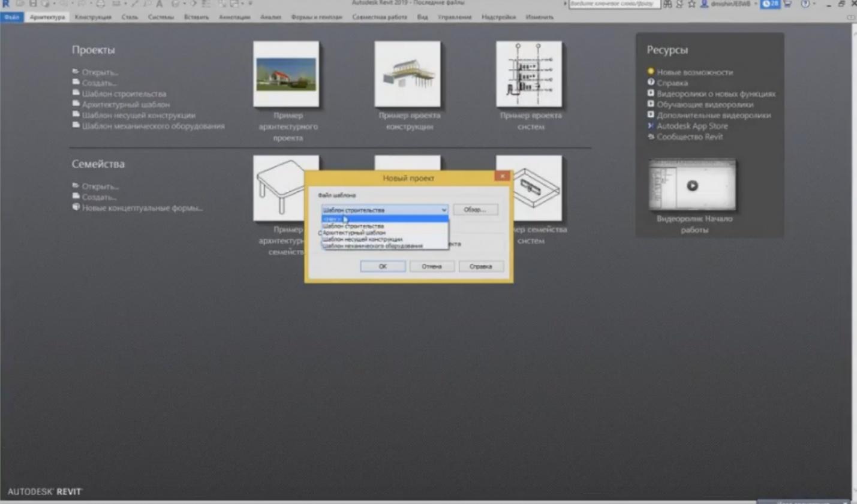The image size is (857, 504).
Task: Click Новые концептуальные формы... link
Action: [142, 208]
